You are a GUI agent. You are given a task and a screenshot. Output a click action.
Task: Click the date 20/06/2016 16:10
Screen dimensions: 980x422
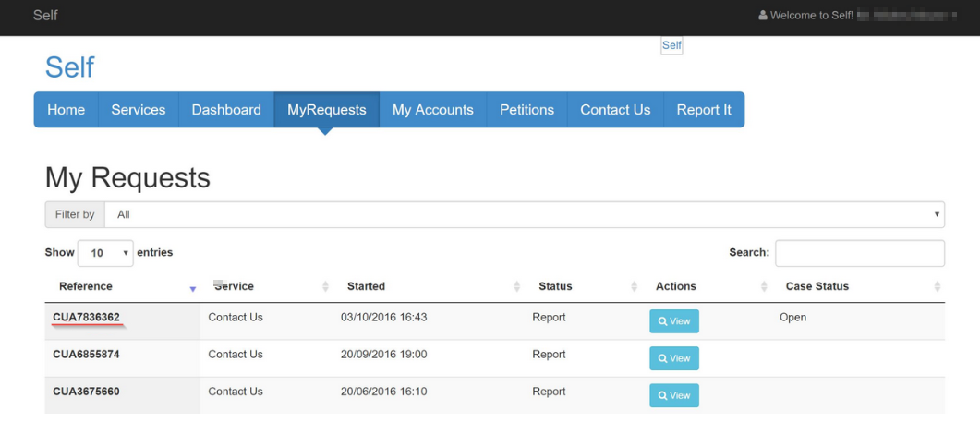click(x=383, y=392)
